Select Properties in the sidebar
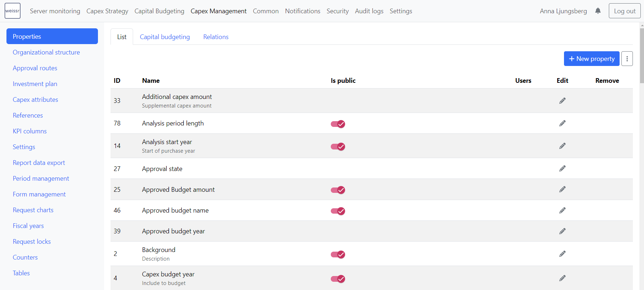The width and height of the screenshot is (644, 290). (x=52, y=36)
